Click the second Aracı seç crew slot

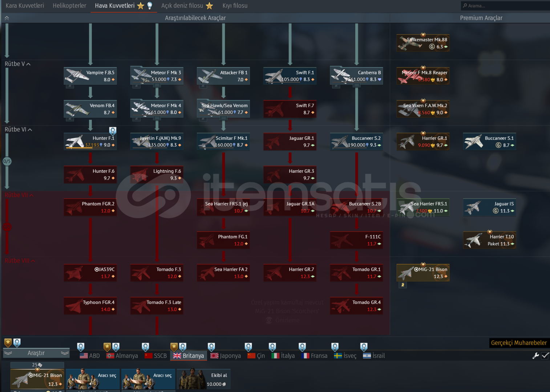148,379
